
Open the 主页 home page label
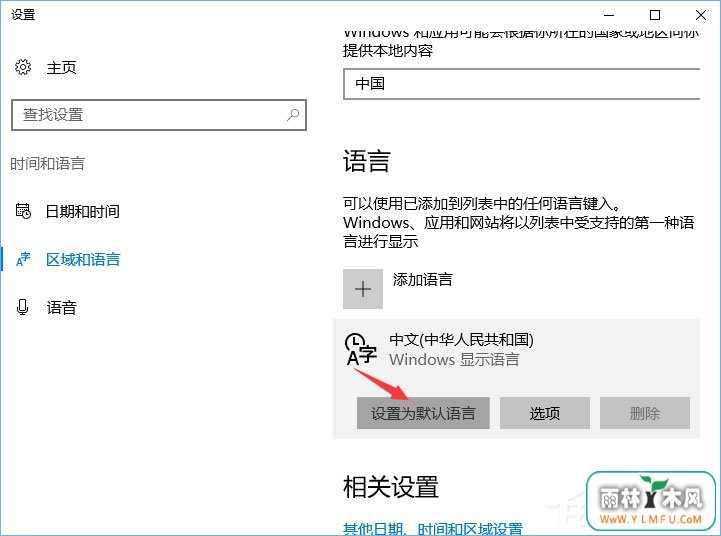pyautogui.click(x=61, y=68)
